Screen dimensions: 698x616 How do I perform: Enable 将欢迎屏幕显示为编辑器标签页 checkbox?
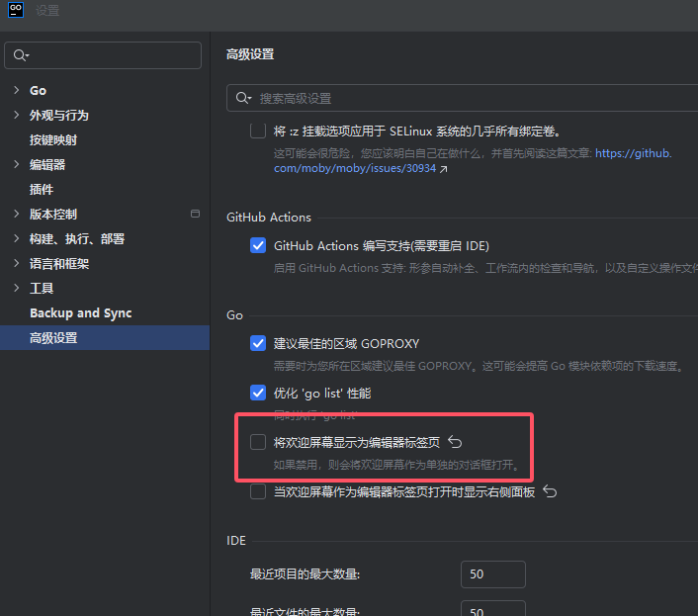pos(258,442)
